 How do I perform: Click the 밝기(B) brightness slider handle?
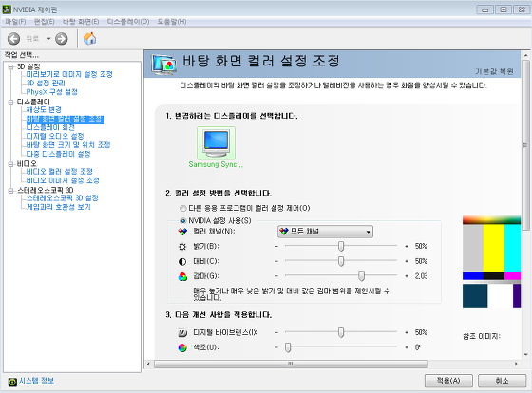[341, 246]
